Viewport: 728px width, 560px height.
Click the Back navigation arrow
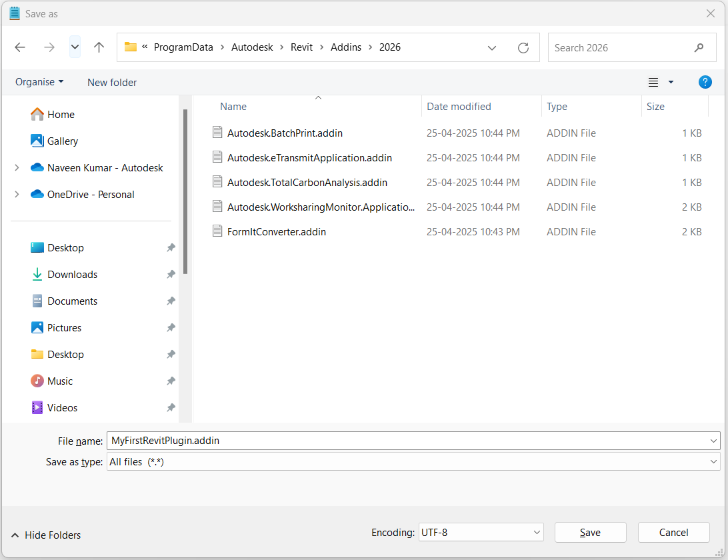click(x=20, y=47)
